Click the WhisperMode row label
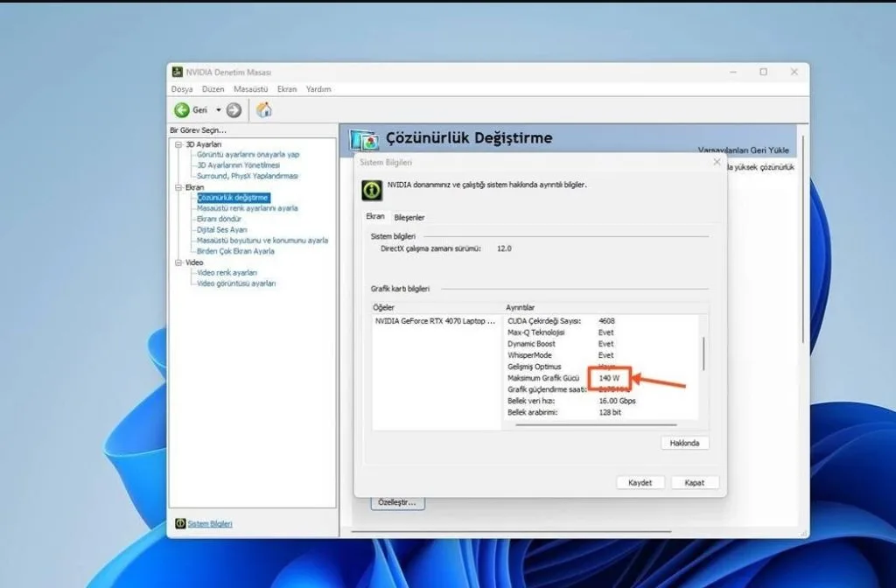This screenshot has height=588, width=896. 529,355
